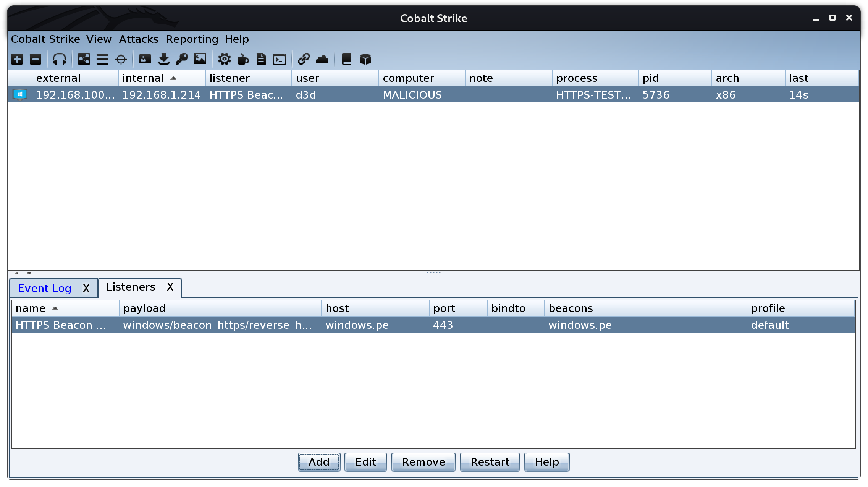The height and width of the screenshot is (487, 868).
Task: Click the coffee cup Java applet icon
Action: coord(243,59)
